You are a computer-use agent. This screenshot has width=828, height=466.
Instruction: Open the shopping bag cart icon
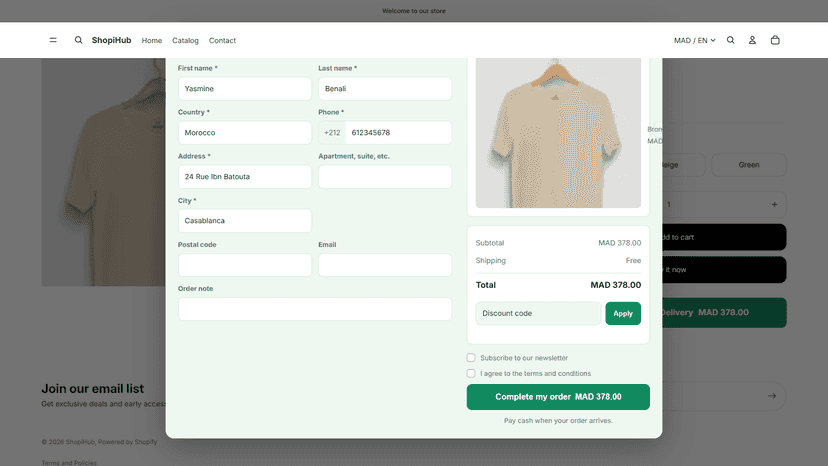775,40
